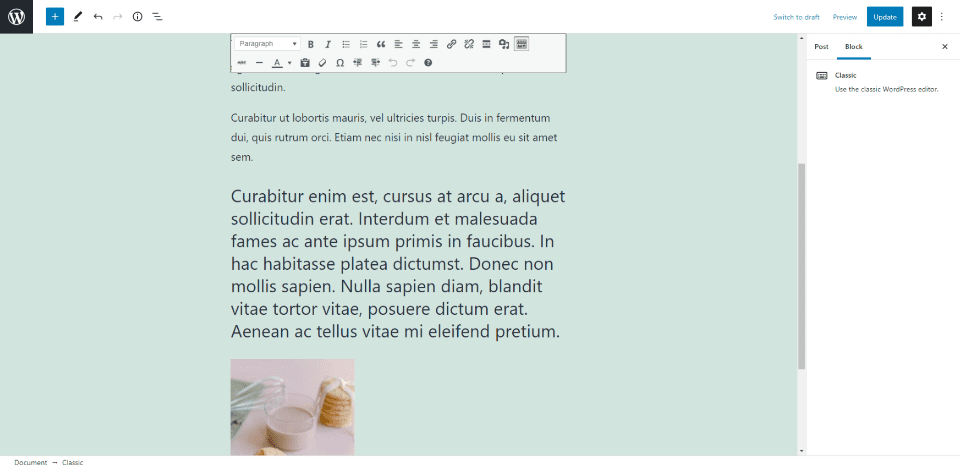Apply the current text color
Screen dimensions: 960x469
click(277, 62)
